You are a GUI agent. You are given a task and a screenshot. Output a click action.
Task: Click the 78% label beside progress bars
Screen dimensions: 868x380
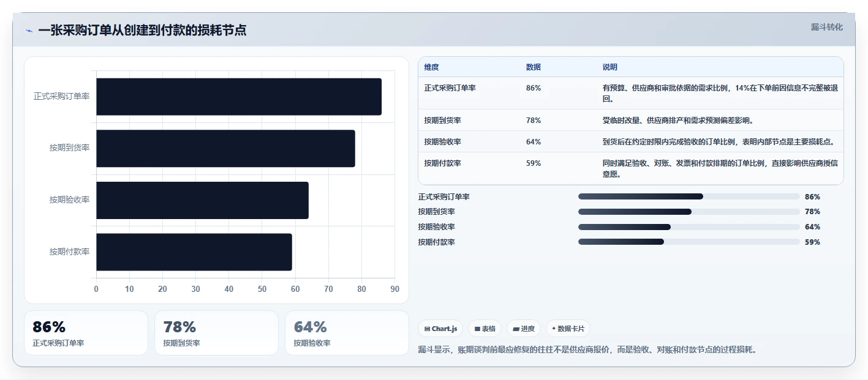(812, 212)
